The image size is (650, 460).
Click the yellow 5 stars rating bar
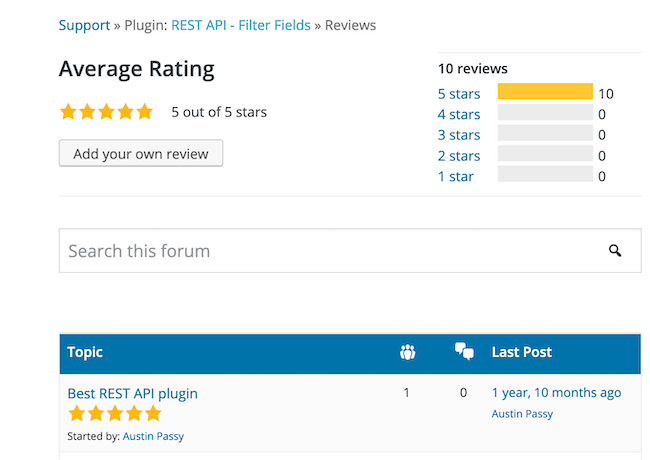pos(545,91)
